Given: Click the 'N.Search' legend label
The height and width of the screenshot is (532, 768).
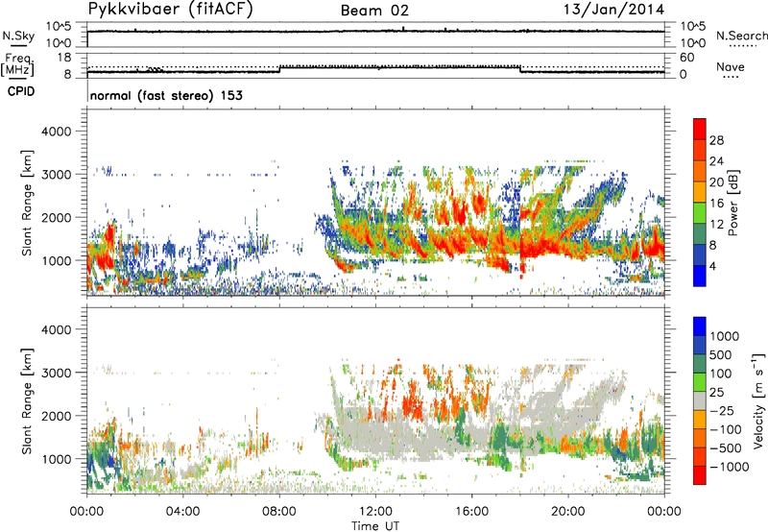Looking at the screenshot, I should click(742, 36).
